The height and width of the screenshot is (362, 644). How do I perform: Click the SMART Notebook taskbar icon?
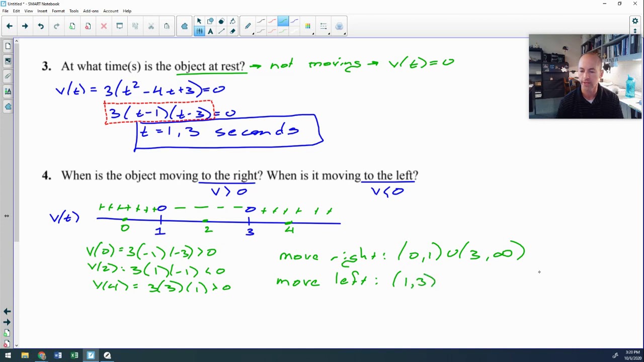point(91,355)
